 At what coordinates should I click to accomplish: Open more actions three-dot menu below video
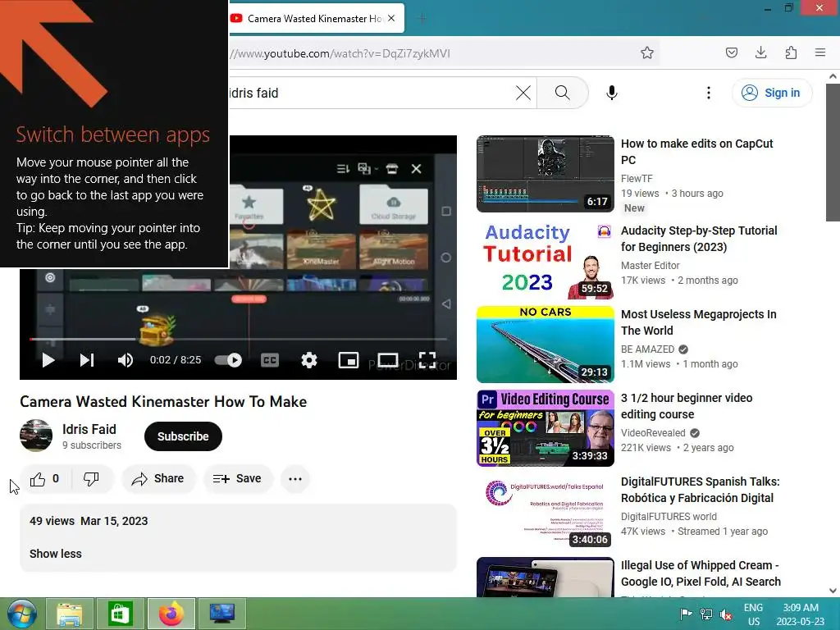pos(295,479)
